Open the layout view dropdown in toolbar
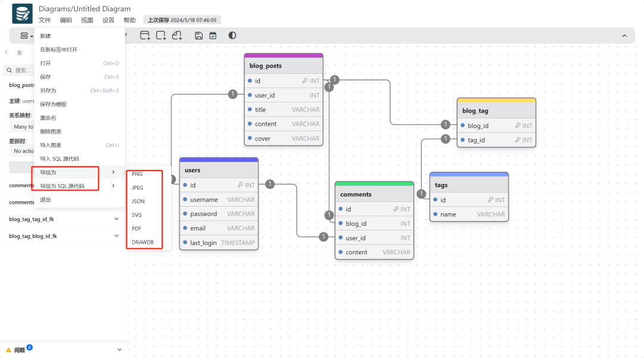 [26, 36]
